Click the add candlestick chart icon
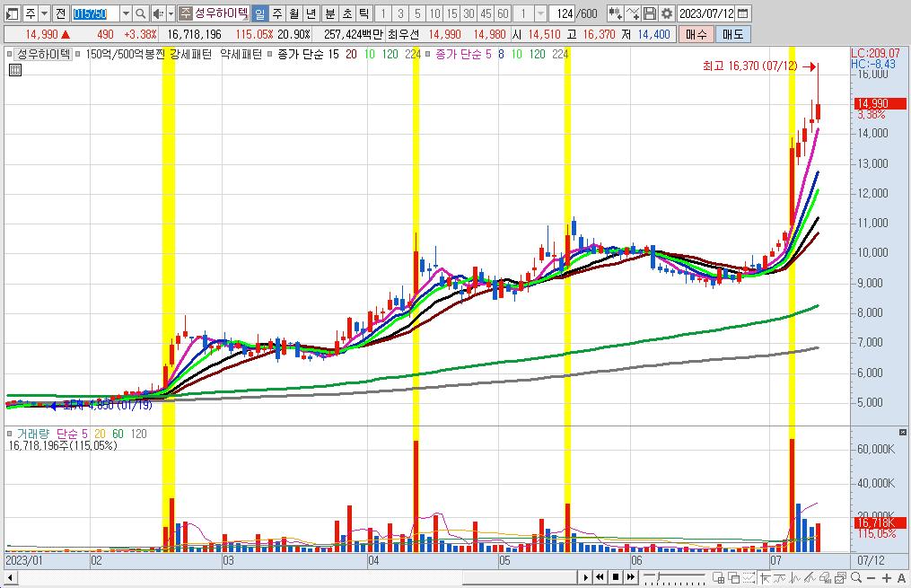 click(616, 13)
